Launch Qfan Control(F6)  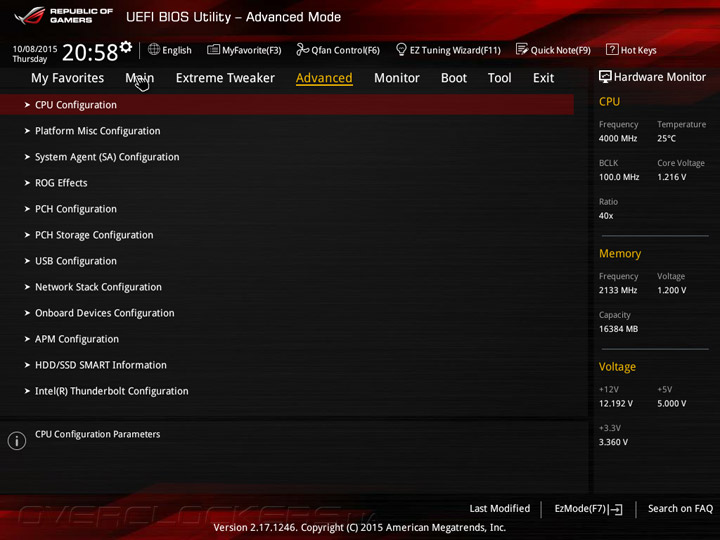pyautogui.click(x=345, y=50)
